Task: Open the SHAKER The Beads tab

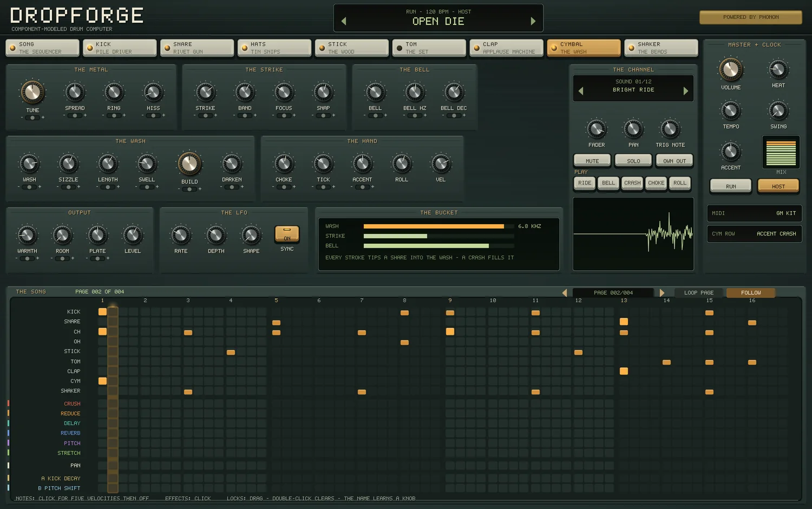Action: [x=661, y=48]
